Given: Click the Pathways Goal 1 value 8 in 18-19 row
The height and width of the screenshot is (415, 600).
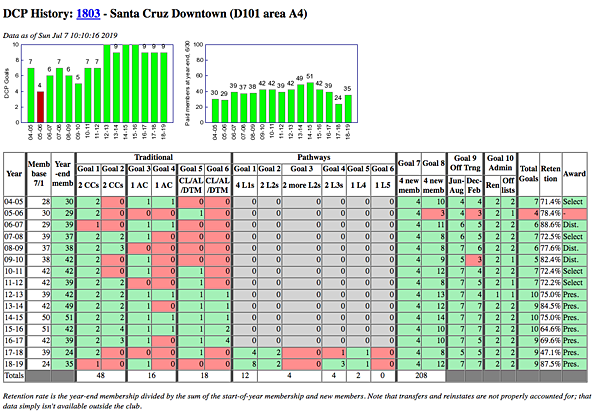Looking at the screenshot, I should pos(245,364).
